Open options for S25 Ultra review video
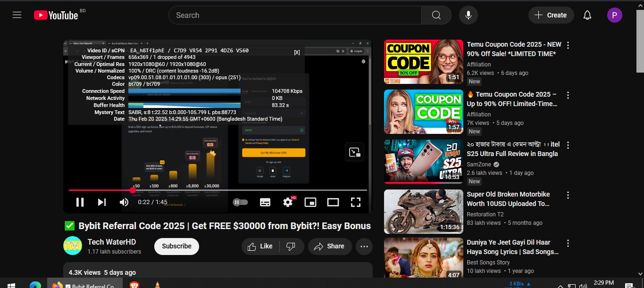Viewport: 644px width, 288px height. (568, 145)
